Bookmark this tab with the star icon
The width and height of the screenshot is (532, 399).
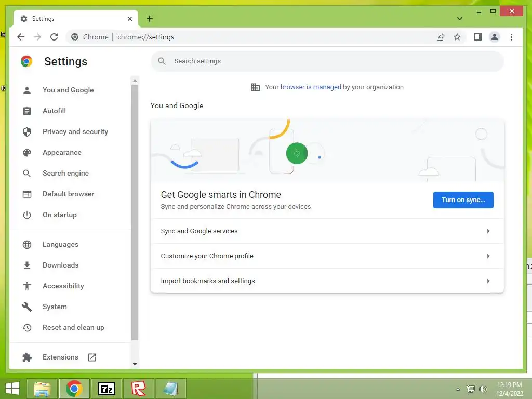457,37
